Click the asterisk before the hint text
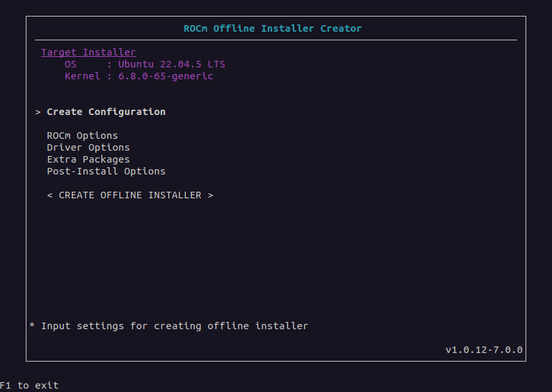The height and width of the screenshot is (392, 552). 32,325
